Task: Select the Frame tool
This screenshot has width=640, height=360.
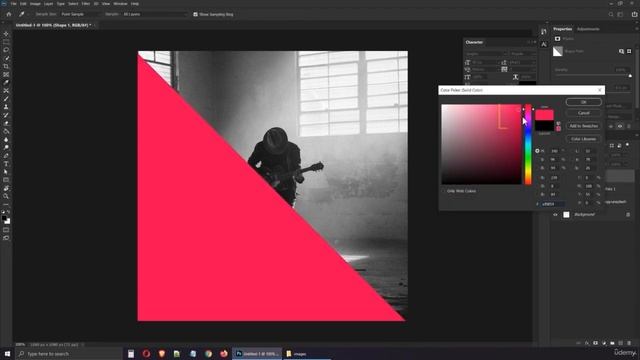Action: tap(6, 75)
